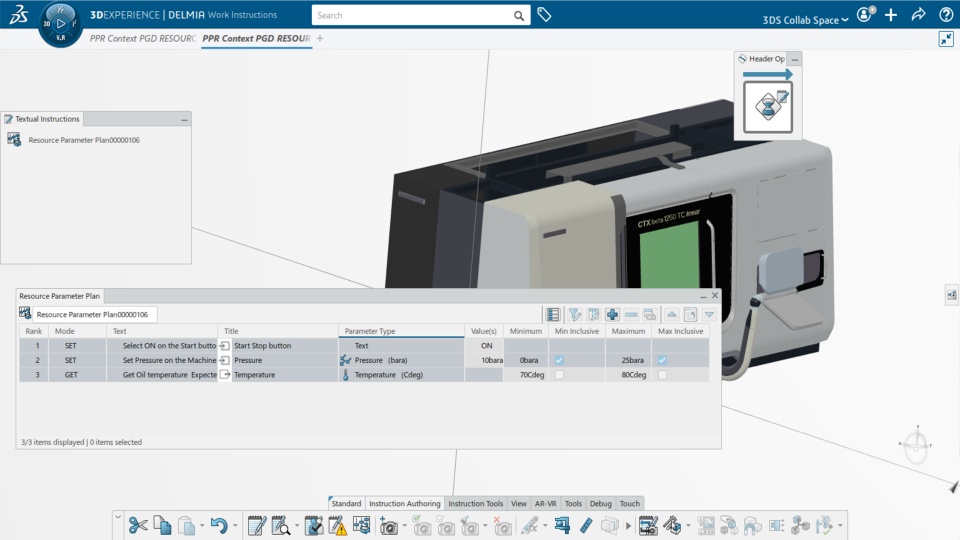
Task: Expand the Undo history dropdown arrow
Action: coord(235,526)
